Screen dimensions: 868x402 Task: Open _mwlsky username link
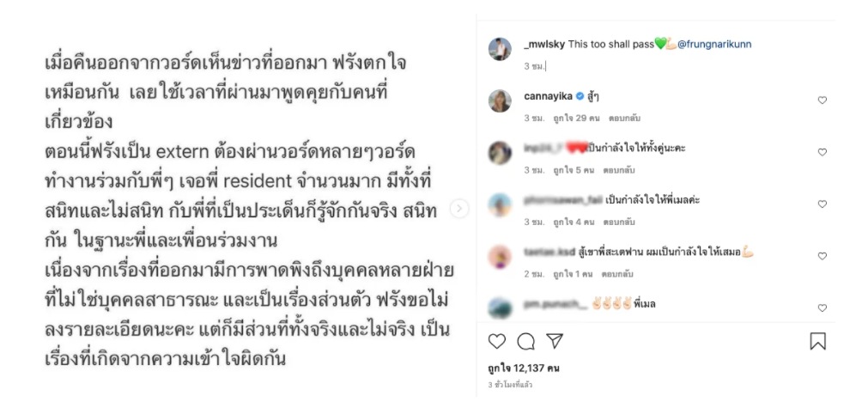(544, 45)
